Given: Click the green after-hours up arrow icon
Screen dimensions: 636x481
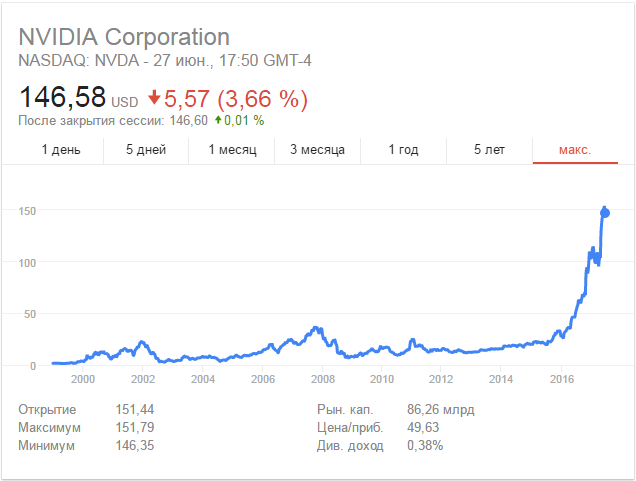Looking at the screenshot, I should point(217,120).
